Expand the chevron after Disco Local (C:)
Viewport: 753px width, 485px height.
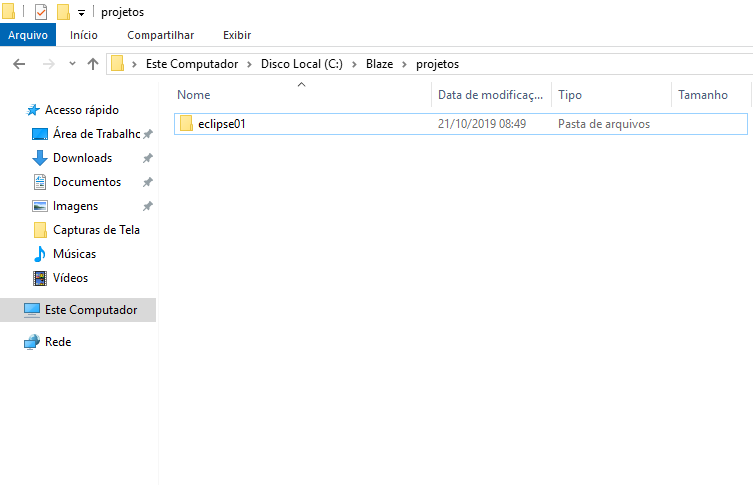[x=354, y=64]
